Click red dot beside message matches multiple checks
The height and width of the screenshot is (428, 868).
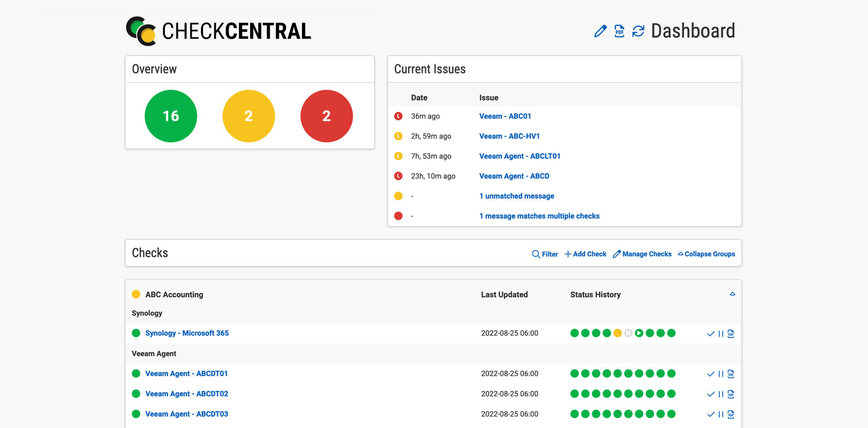click(398, 216)
